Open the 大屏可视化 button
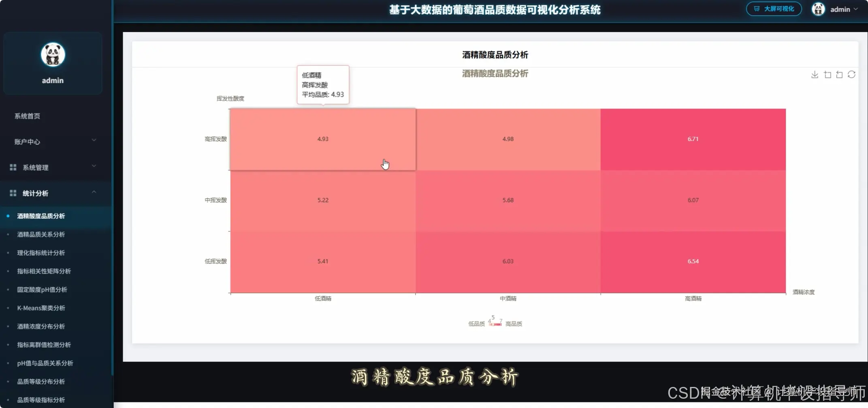The image size is (868, 408). point(774,9)
